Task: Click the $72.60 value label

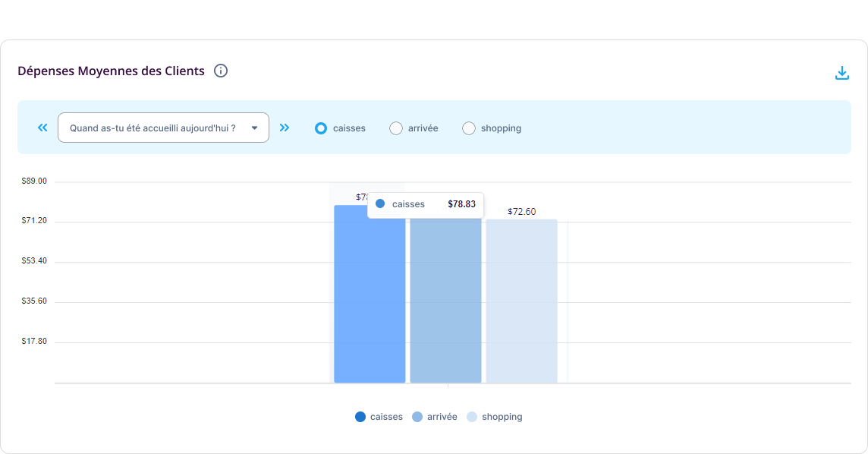Action: coord(521,212)
